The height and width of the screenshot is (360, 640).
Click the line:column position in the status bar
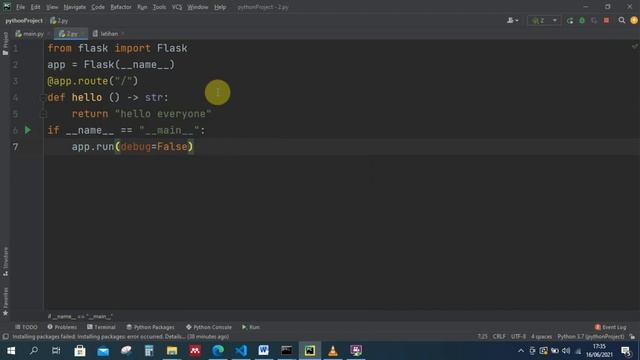(482, 337)
